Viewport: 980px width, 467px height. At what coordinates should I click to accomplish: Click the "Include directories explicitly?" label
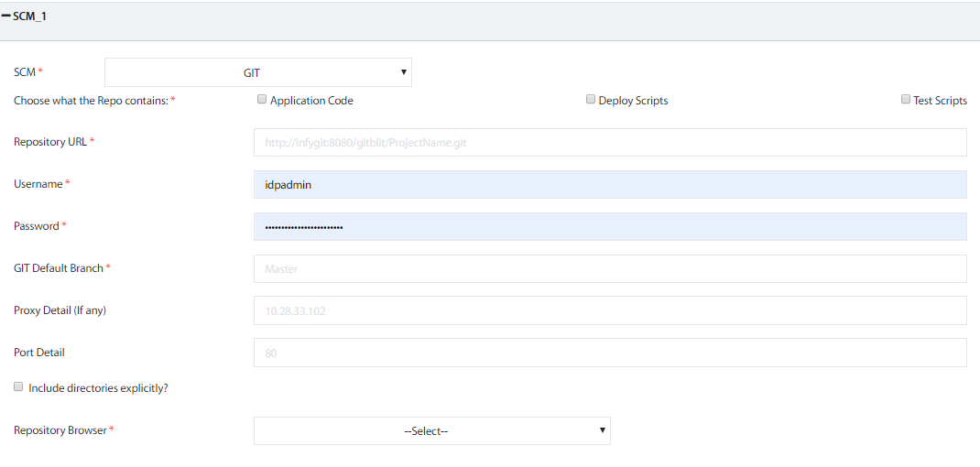98,388
